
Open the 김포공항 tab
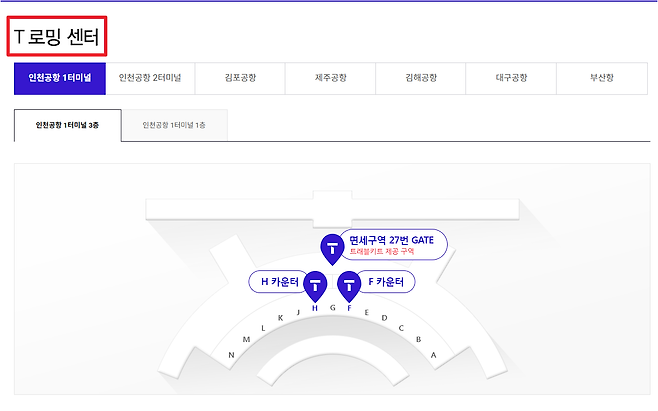click(240, 79)
